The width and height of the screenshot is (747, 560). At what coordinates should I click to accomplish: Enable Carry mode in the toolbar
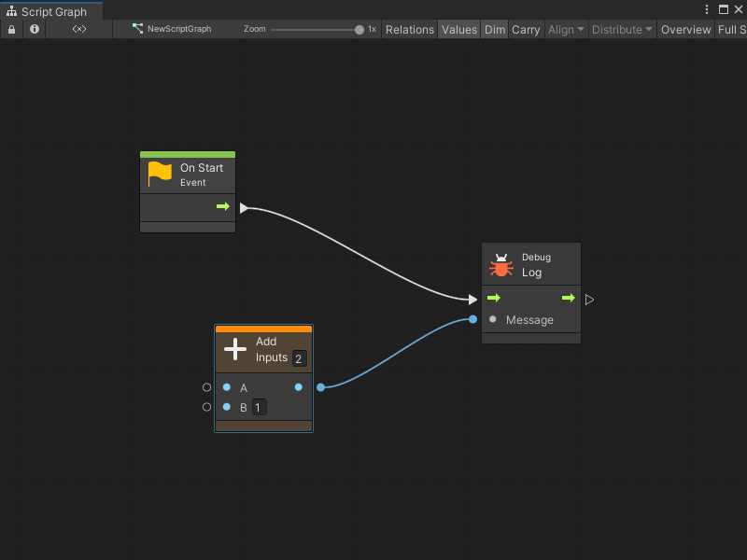525,29
